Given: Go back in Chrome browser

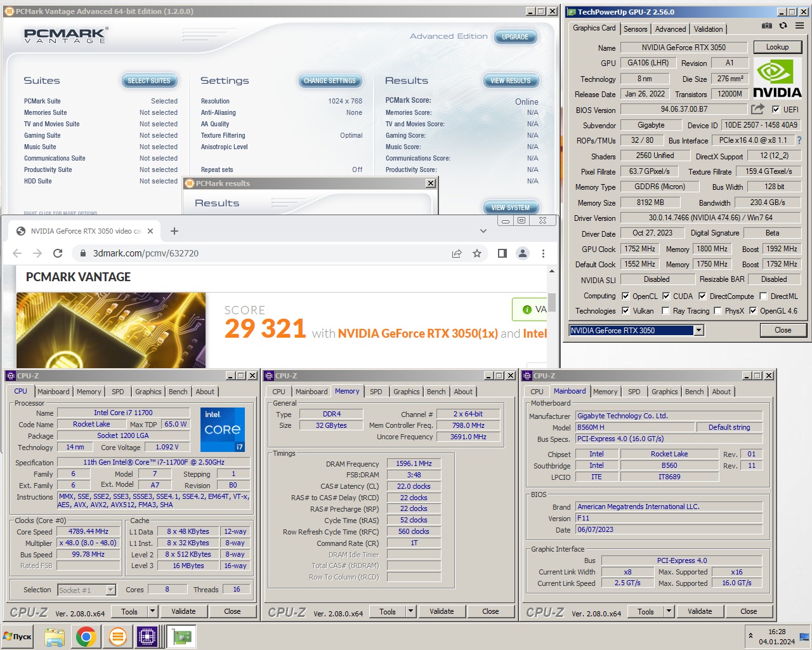Looking at the screenshot, I should click(x=17, y=253).
